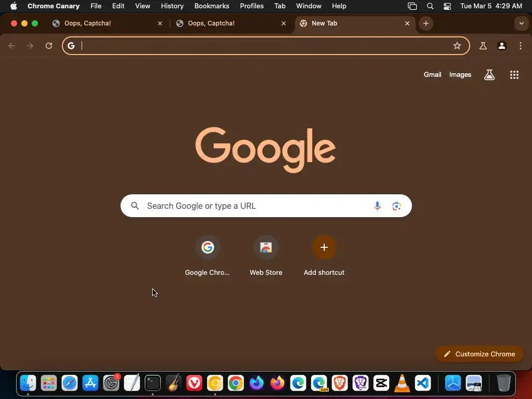Open the Tab menu
Image resolution: width=532 pixels, height=399 pixels.
(280, 6)
